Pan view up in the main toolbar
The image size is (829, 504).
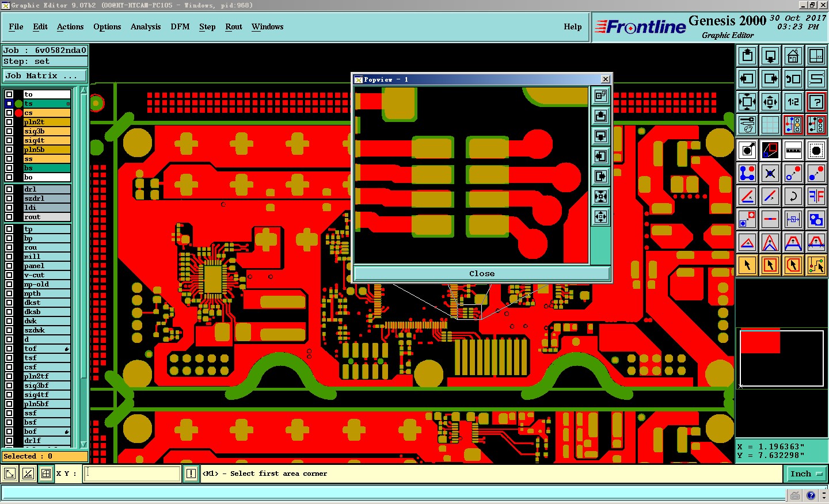(747, 56)
